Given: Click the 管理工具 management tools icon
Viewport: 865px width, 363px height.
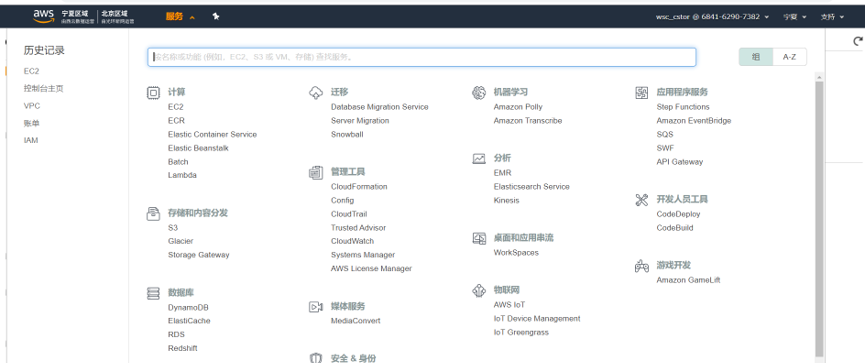Looking at the screenshot, I should click(x=316, y=173).
